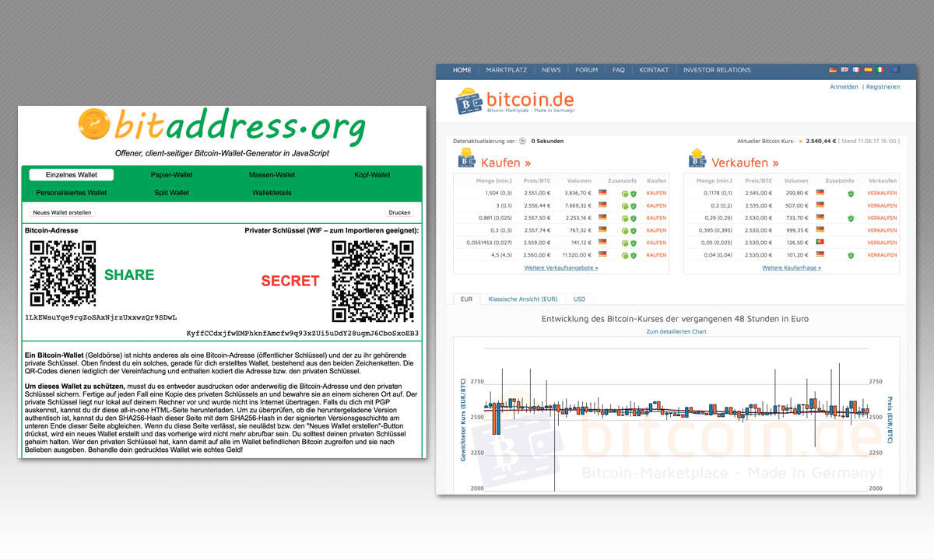Click the Bitcoin-Adresse QR code in bitaddress

63,273
